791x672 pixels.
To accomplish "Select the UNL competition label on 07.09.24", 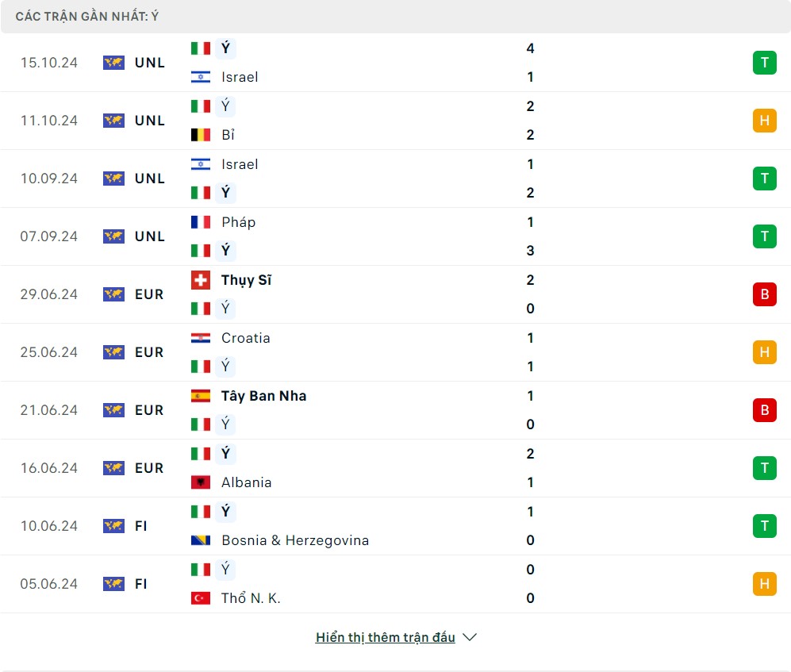I will coord(149,236).
